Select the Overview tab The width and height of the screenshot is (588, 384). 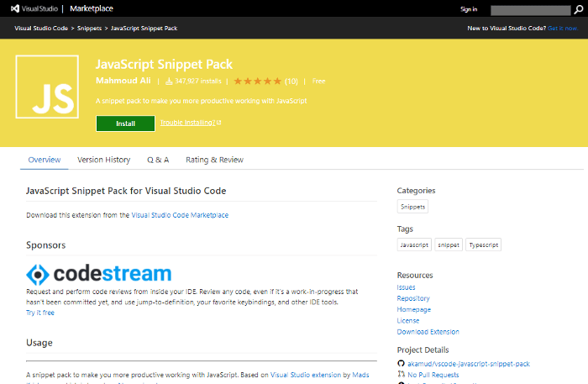point(45,160)
